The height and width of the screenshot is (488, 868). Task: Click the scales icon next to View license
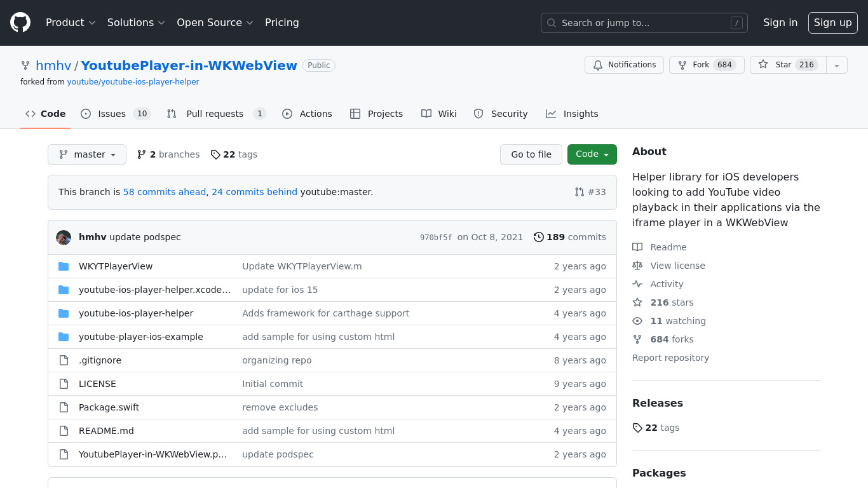pos(637,266)
